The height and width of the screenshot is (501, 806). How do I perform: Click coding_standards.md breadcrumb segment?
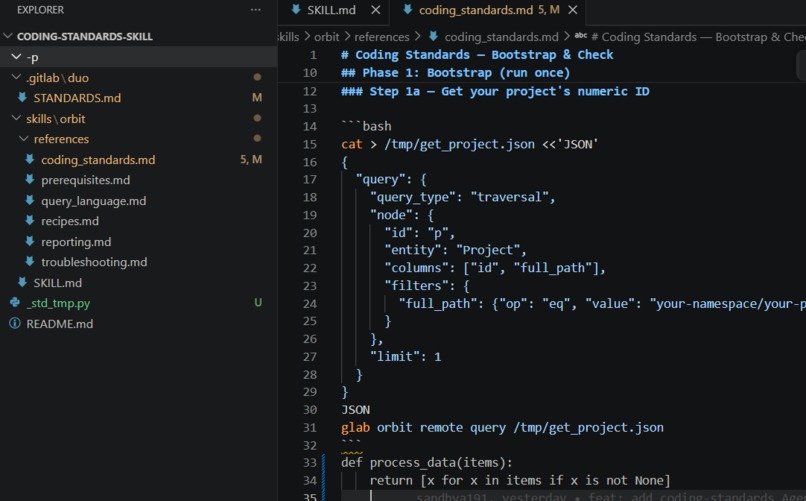pyautogui.click(x=501, y=37)
